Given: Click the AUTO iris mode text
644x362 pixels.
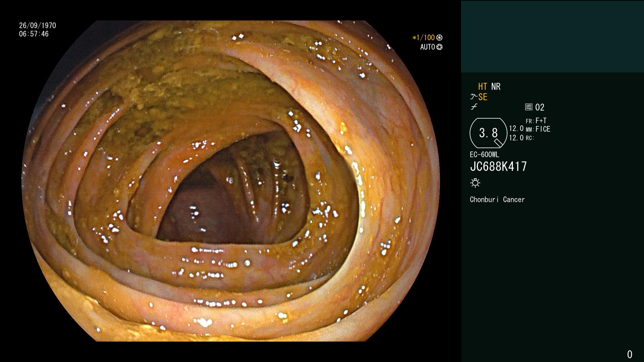Looking at the screenshot, I should [428, 47].
